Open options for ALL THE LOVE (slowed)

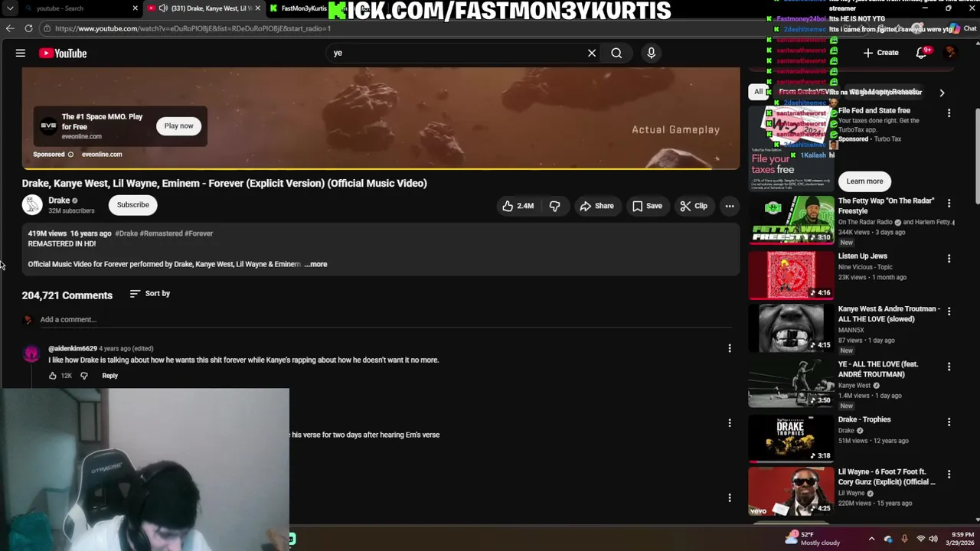coord(949,311)
